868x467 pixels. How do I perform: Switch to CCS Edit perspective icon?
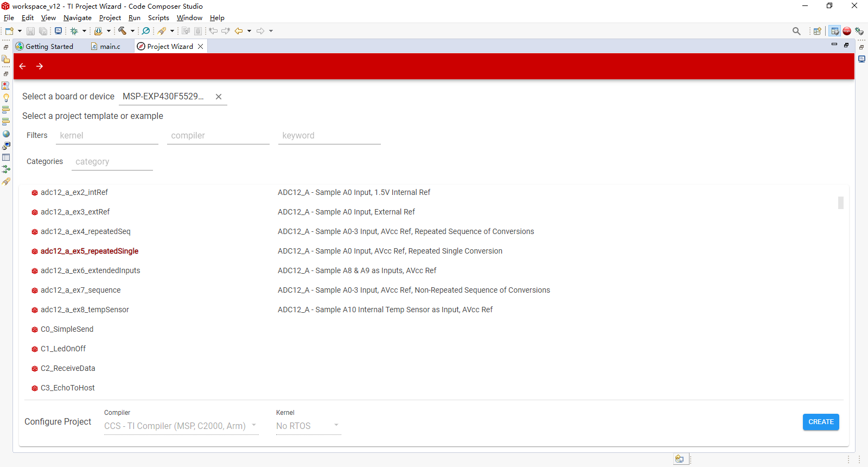[835, 31]
